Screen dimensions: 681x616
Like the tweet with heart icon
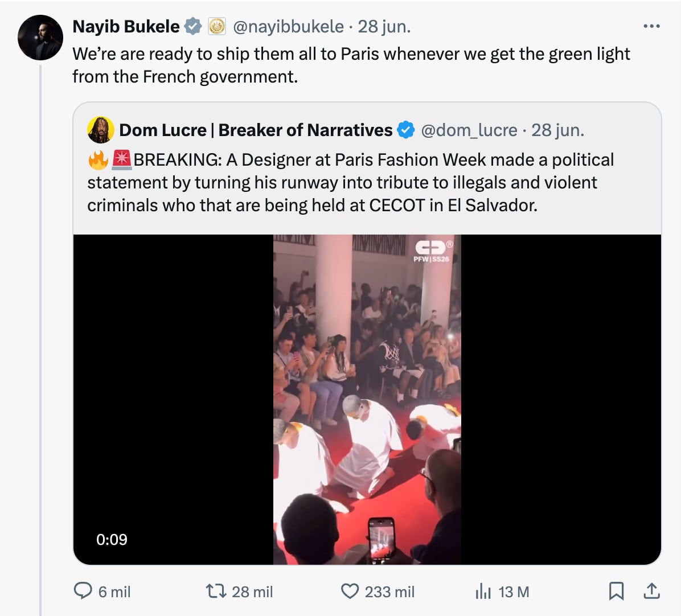[x=350, y=591]
